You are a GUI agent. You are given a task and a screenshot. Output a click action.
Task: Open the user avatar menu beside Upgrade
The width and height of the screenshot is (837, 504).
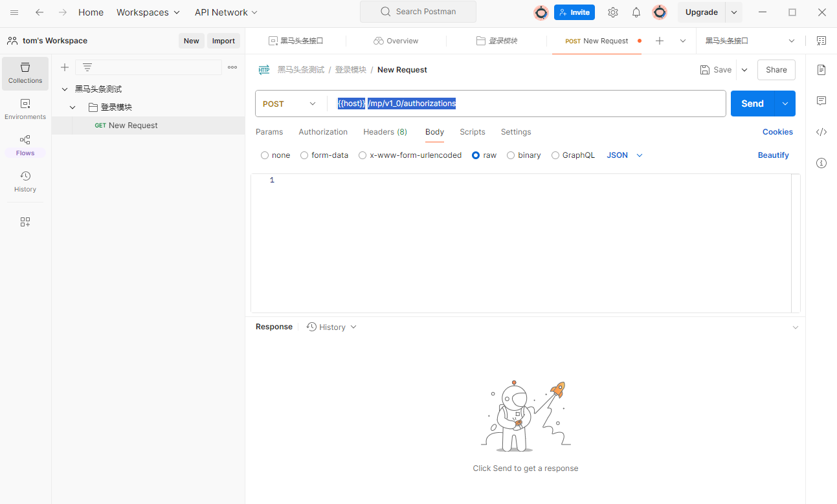point(660,12)
